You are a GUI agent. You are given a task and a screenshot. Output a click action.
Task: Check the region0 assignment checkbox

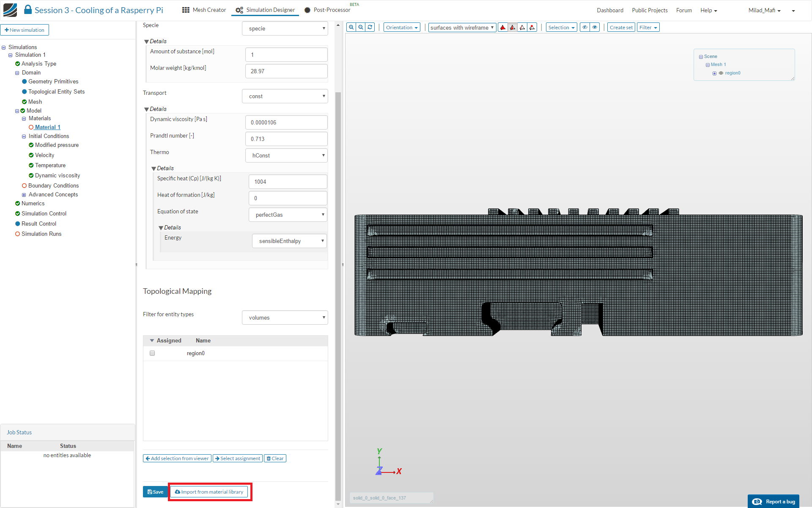click(x=152, y=353)
